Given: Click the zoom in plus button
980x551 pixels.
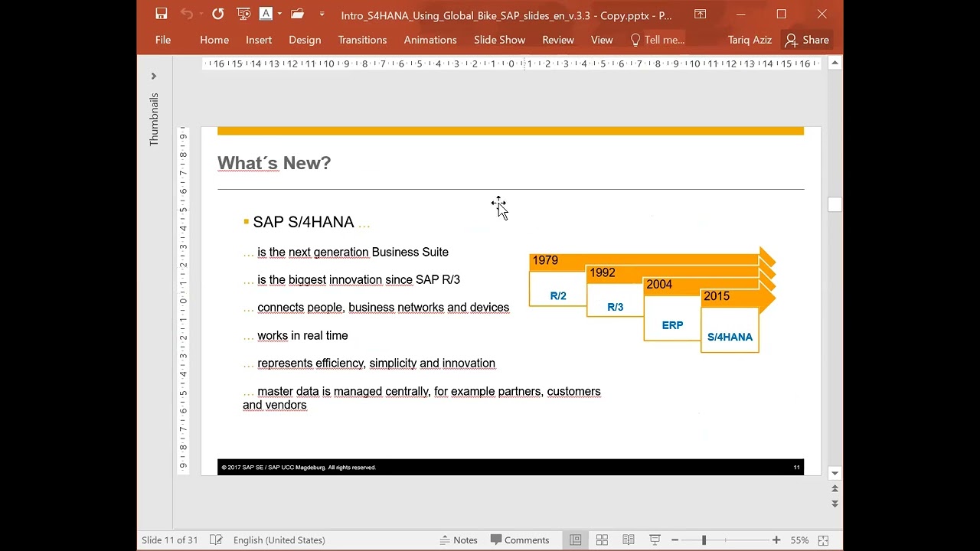Looking at the screenshot, I should (776, 540).
